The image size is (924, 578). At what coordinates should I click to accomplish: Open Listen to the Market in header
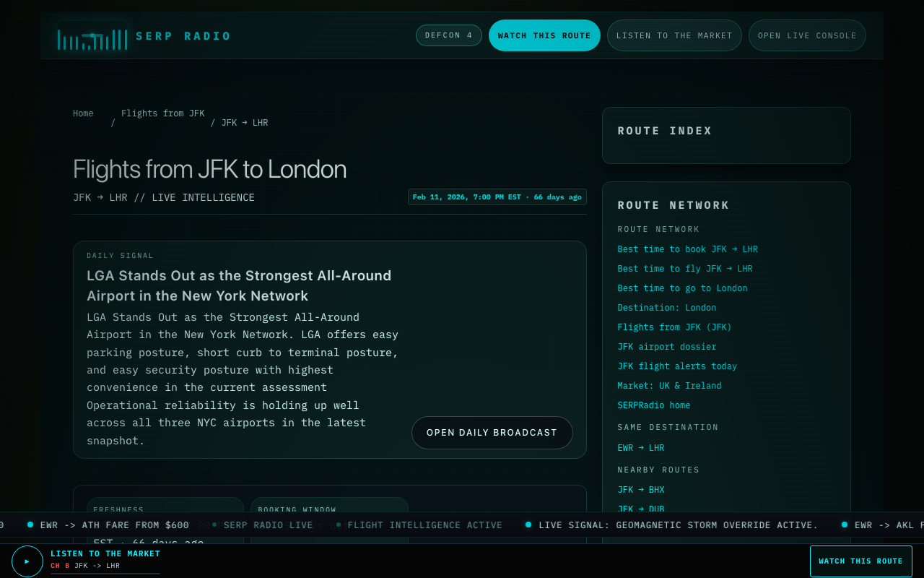pos(674,35)
